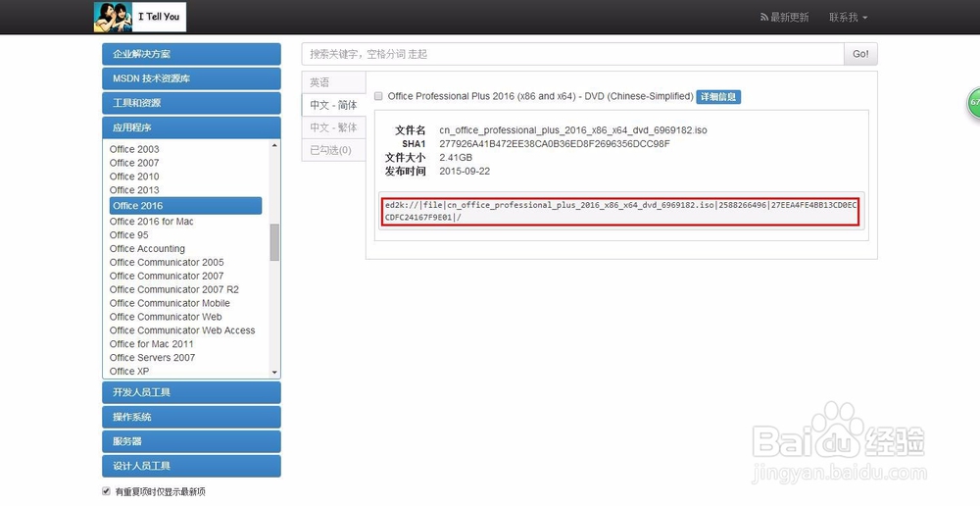Click the 2.41GB file size value
Screen dimensions: 980x506
click(x=456, y=158)
